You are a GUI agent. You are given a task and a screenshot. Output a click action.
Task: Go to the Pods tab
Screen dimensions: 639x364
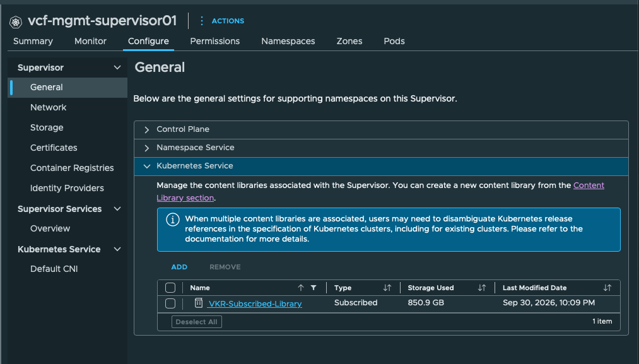[x=394, y=41]
